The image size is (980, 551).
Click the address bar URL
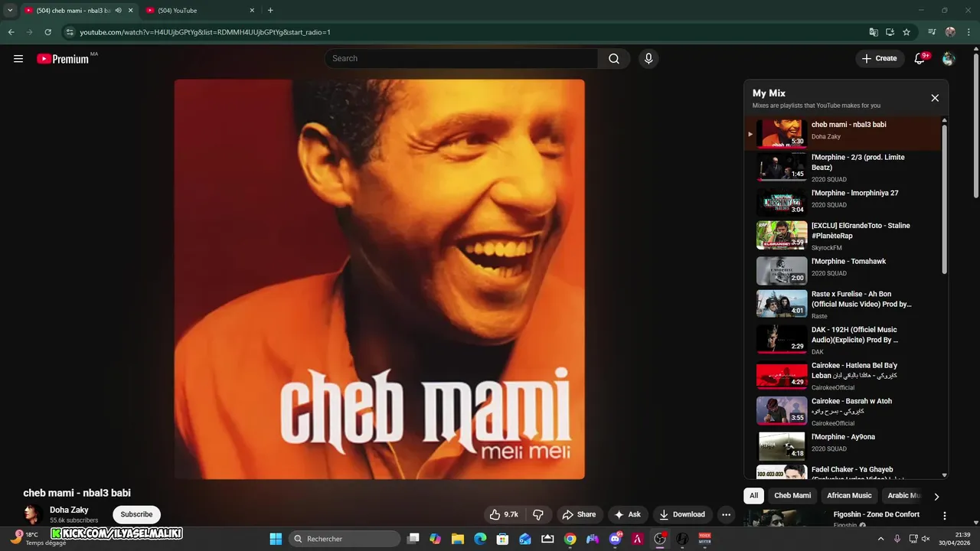pos(205,32)
